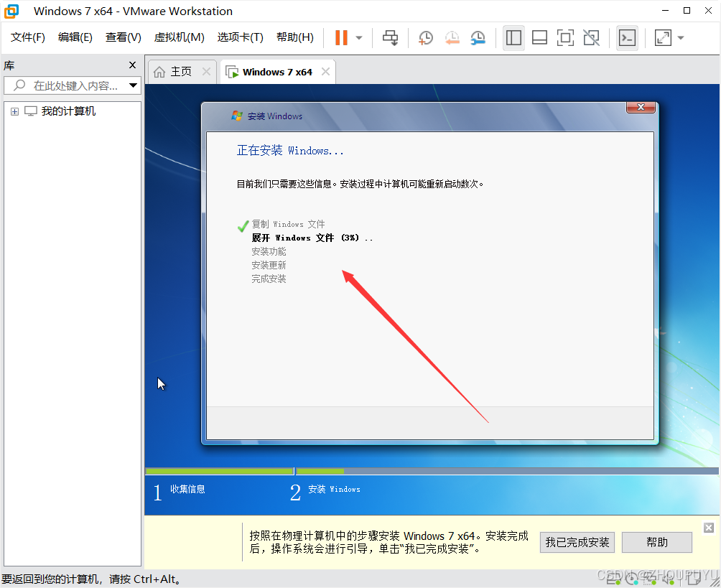Click status text 要返回到您的计算机，请按 Ctrl+Alt
The width and height of the screenshot is (721, 588).
tap(91, 579)
